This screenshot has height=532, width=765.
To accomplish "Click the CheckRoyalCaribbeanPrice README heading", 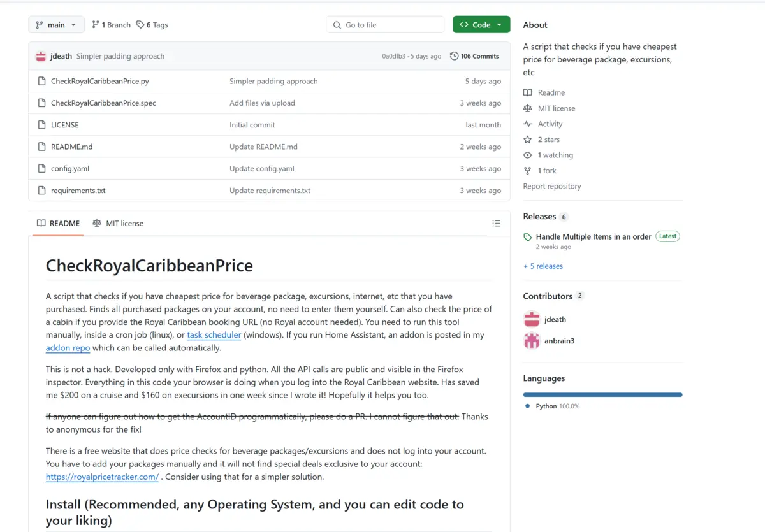I will point(149,266).
